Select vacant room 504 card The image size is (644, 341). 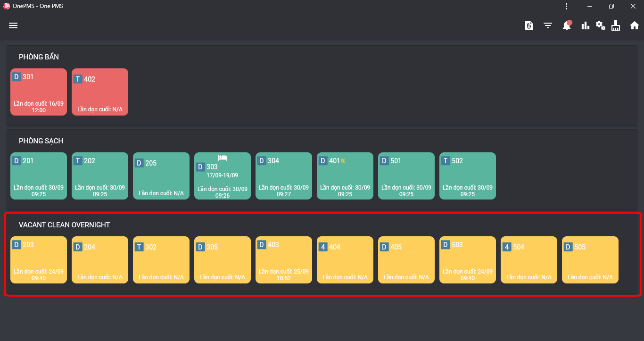pos(529,260)
